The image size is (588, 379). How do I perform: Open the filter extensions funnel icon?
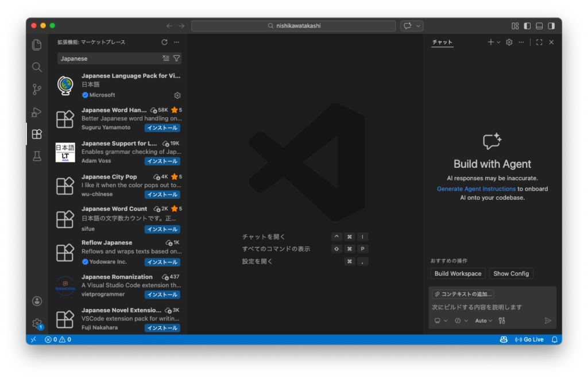(176, 59)
